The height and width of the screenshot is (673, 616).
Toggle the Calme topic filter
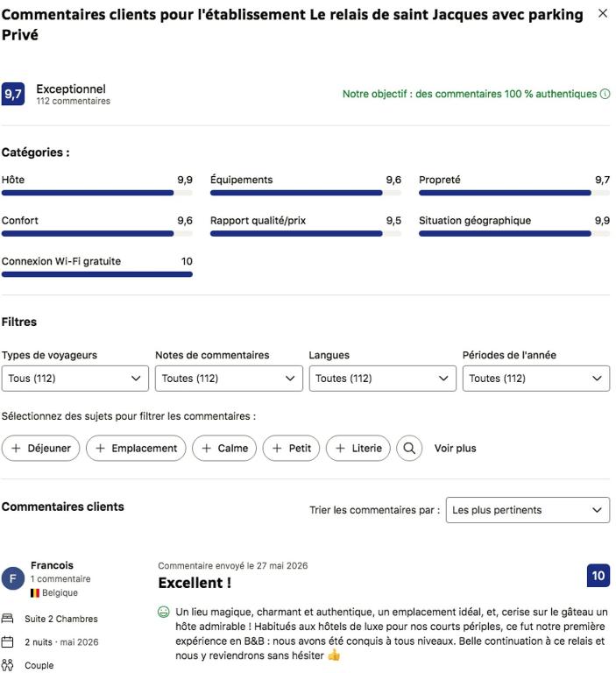(x=224, y=448)
